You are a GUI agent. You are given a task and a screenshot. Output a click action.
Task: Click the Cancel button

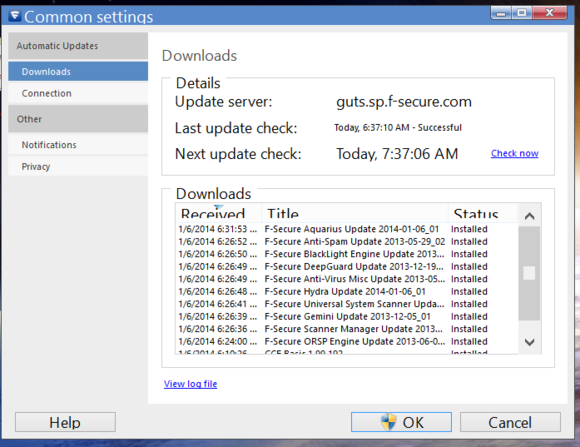[x=510, y=422]
